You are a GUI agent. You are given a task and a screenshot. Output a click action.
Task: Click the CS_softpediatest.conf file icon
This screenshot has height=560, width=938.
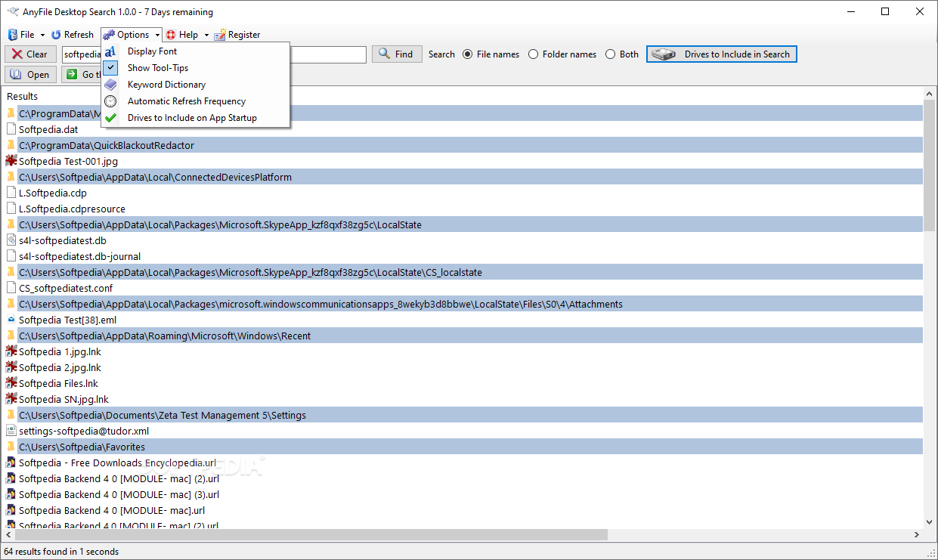11,288
